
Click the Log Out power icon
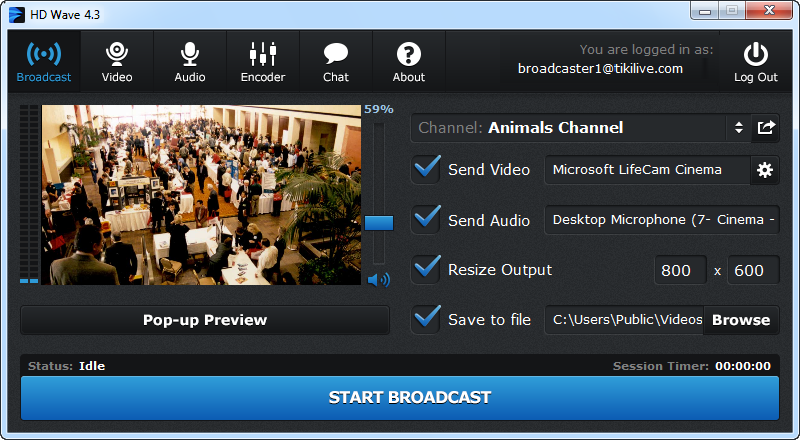756,55
